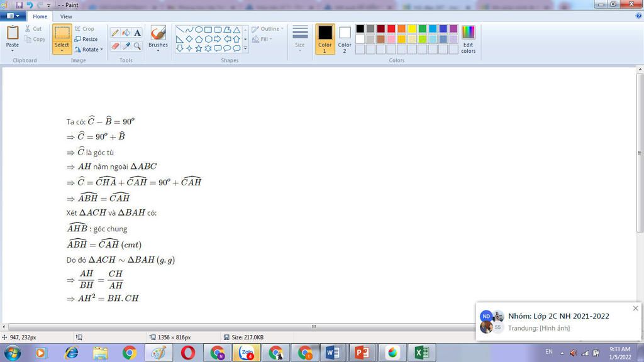The height and width of the screenshot is (362, 644).
Task: Click the Magnifier tool
Action: click(137, 46)
